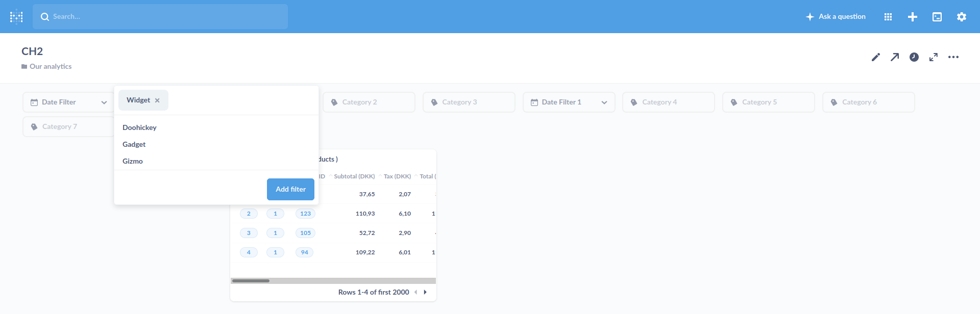The height and width of the screenshot is (314, 980).
Task: Click subtotal value 110,93
Action: coord(365,214)
